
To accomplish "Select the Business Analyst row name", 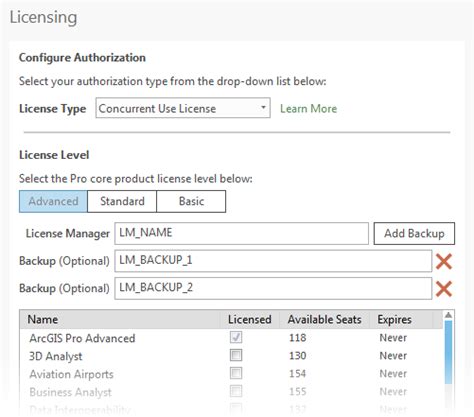I will (x=70, y=392).
